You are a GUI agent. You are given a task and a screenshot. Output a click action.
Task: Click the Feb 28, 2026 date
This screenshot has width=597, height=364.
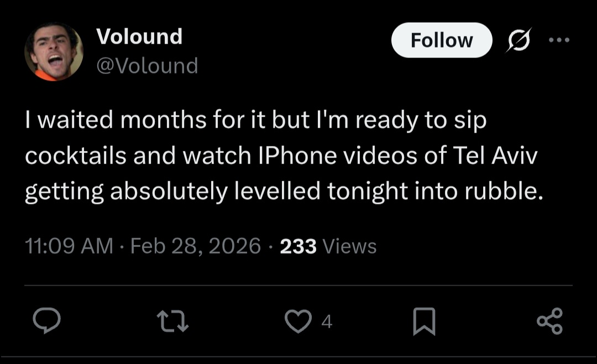click(x=195, y=246)
